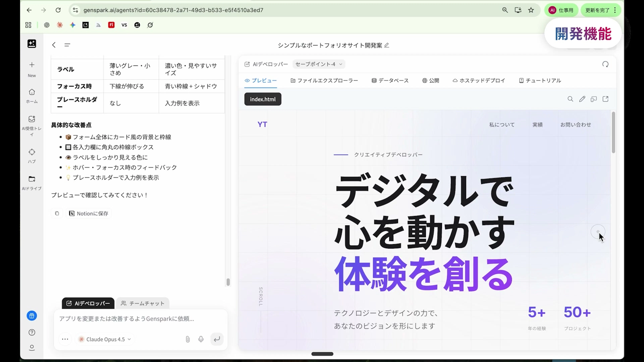Click the pencil edit icon in the preview toolbar
Image resolution: width=644 pixels, height=362 pixels.
pos(582,99)
